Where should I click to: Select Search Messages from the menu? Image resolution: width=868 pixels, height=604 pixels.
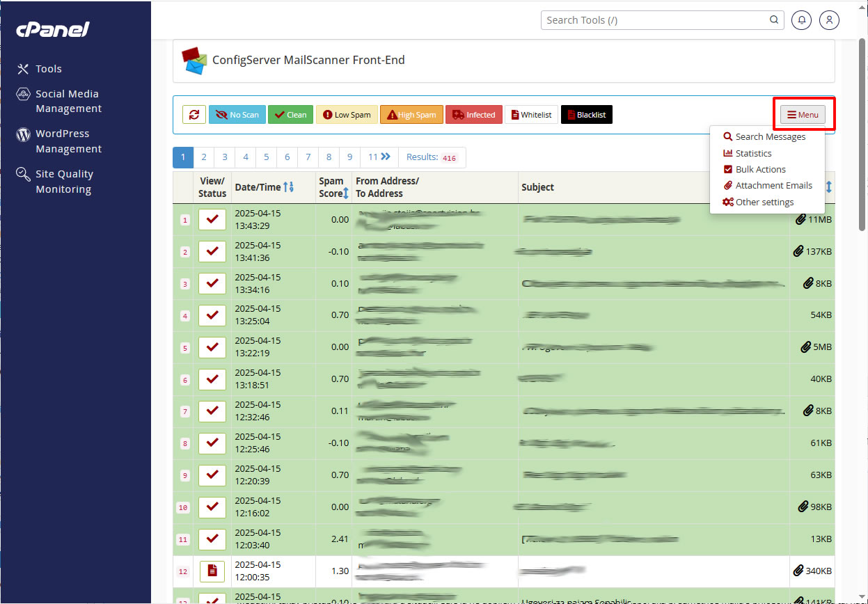[x=764, y=137]
